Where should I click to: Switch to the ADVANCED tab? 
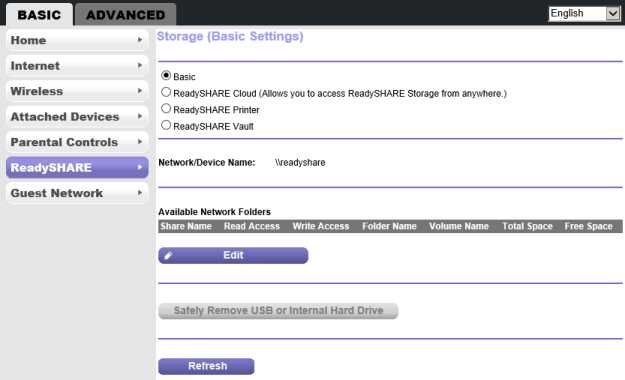[126, 15]
